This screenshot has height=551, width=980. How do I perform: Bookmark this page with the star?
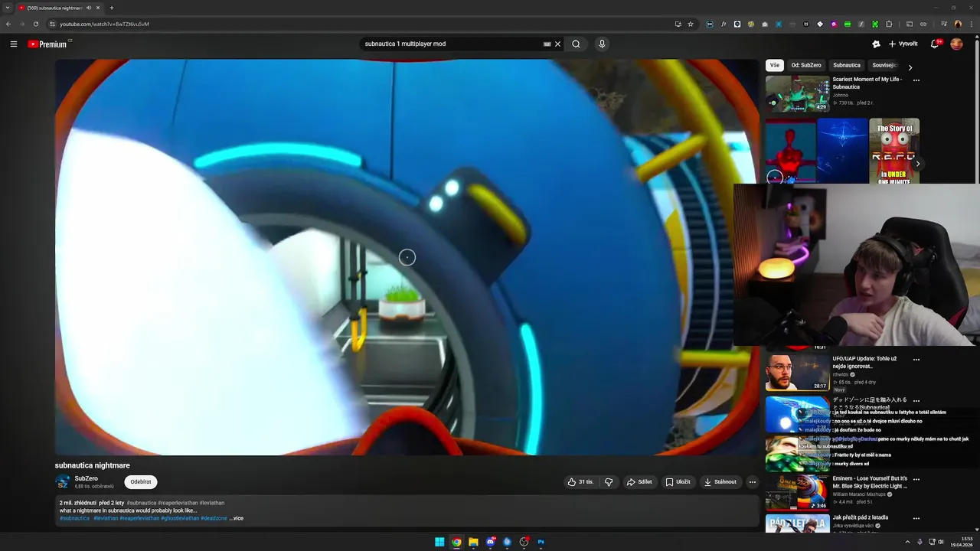tap(690, 24)
